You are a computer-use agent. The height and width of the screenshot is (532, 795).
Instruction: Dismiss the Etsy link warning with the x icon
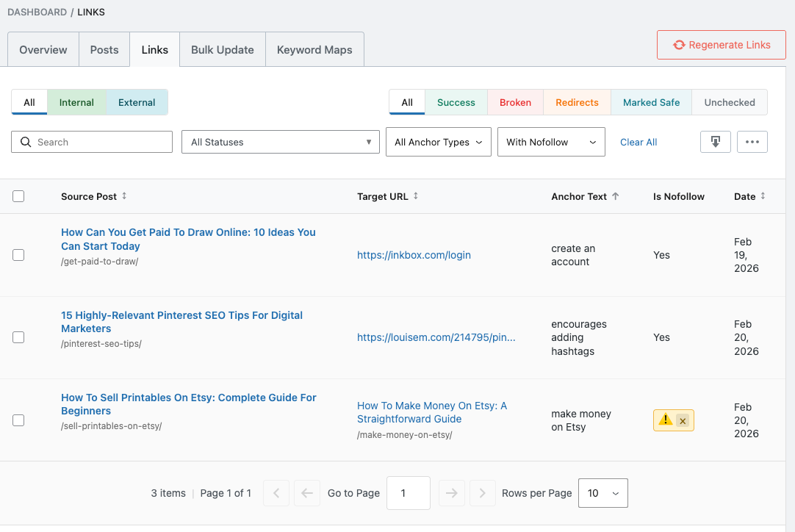(681, 420)
